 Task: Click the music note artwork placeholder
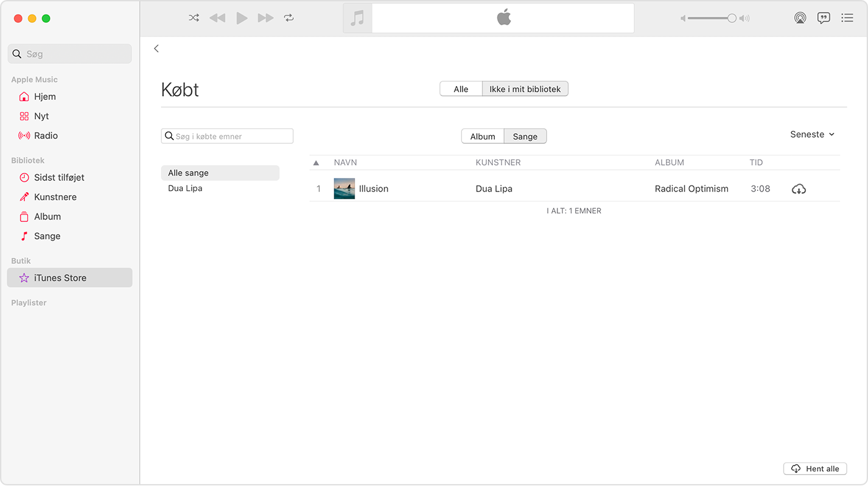coord(357,18)
